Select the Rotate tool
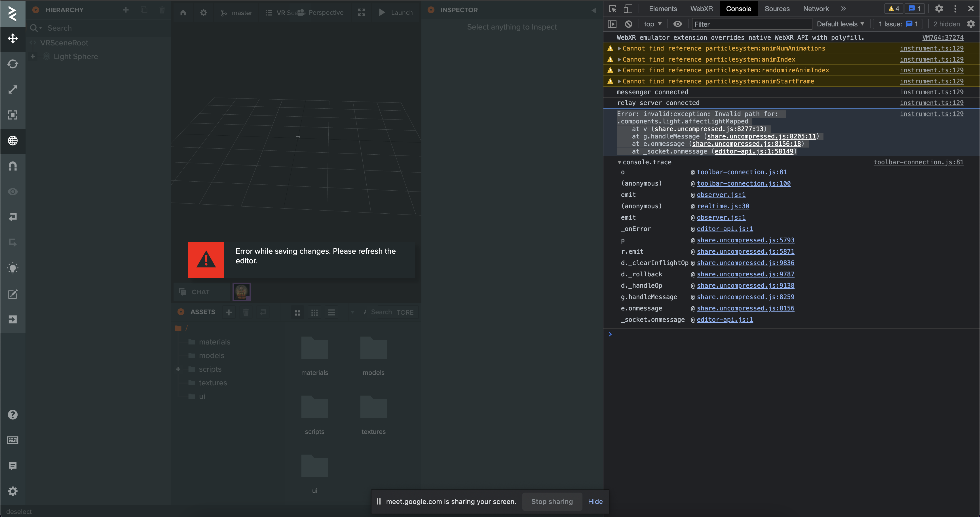Viewport: 980px width, 517px height. pyautogui.click(x=12, y=64)
